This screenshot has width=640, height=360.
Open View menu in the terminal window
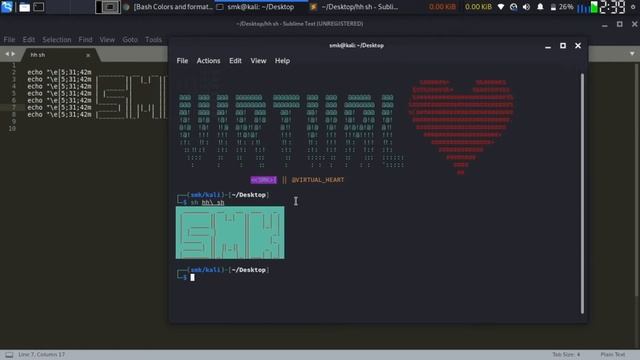[258, 61]
